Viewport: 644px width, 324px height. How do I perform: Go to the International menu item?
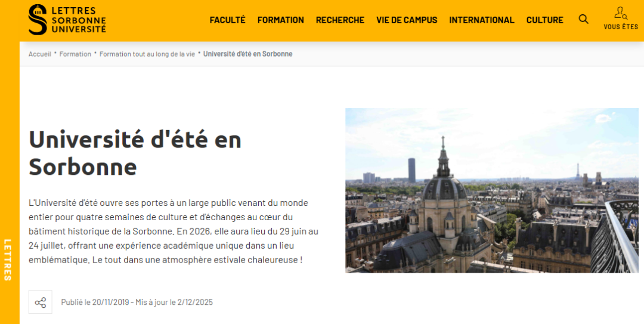coord(481,20)
